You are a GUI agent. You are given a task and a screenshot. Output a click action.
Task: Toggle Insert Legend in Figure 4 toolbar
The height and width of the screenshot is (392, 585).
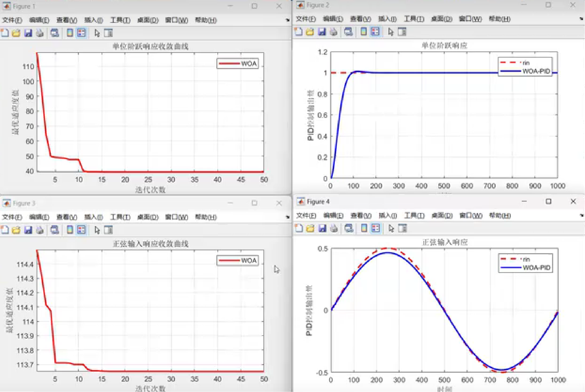point(376,228)
